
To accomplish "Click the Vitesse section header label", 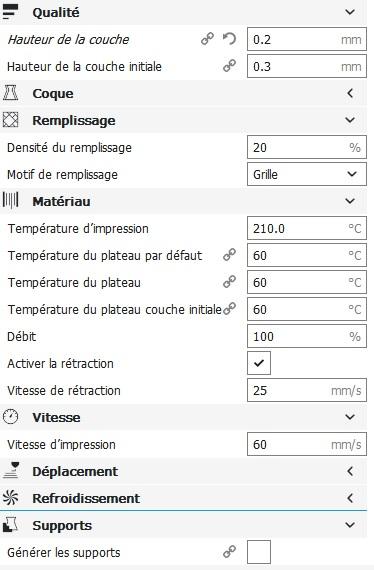I will pyautogui.click(x=56, y=417).
